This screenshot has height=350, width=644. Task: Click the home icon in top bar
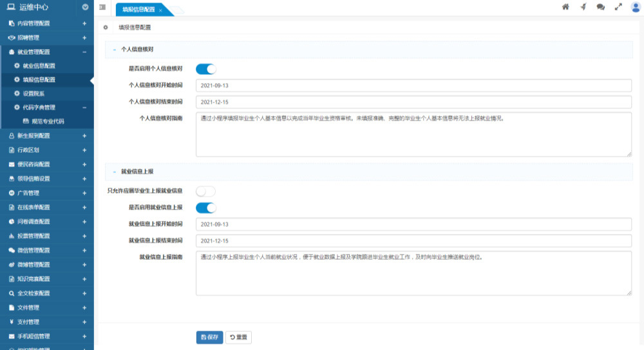[565, 7]
